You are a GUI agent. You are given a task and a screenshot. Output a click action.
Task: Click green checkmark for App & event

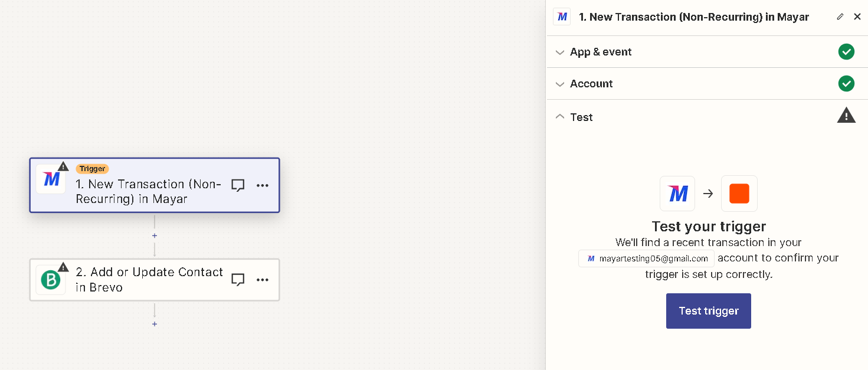[846, 52]
